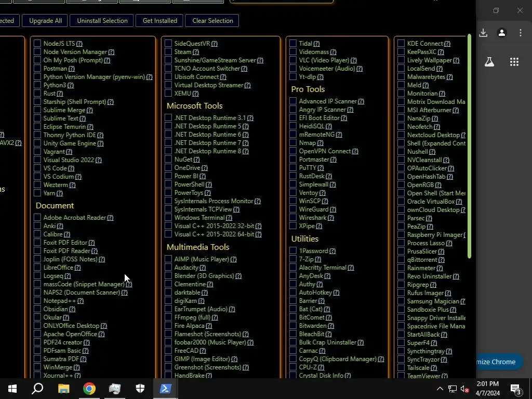Open the Google apps grid icon
The width and height of the screenshot is (532, 399).
point(514,62)
